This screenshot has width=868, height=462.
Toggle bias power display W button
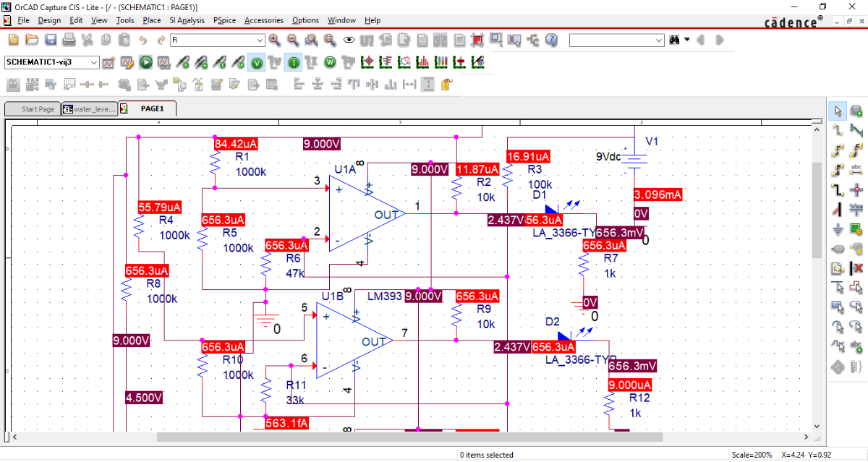pyautogui.click(x=330, y=63)
